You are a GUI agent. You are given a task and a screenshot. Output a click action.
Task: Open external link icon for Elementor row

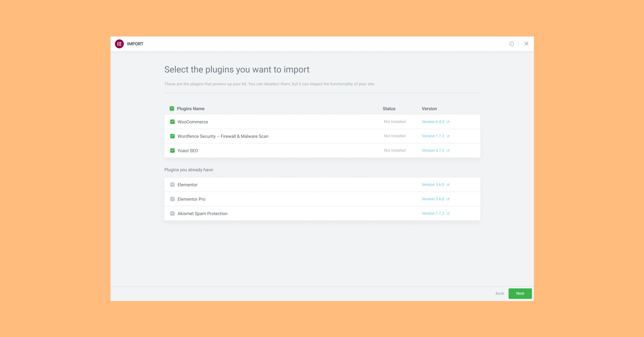[x=448, y=185]
